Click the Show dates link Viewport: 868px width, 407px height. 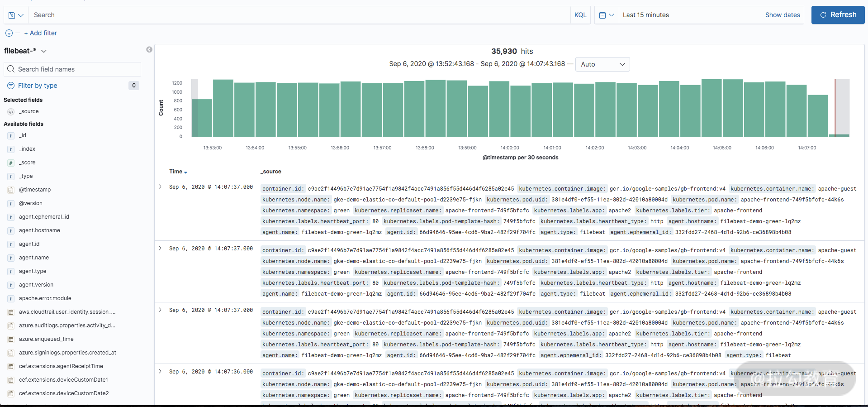click(x=782, y=15)
